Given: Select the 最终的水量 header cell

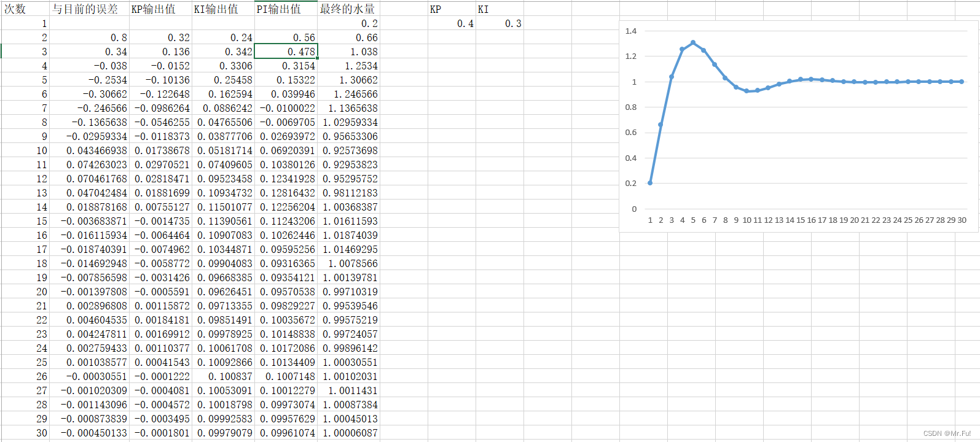Looking at the screenshot, I should (349, 9).
